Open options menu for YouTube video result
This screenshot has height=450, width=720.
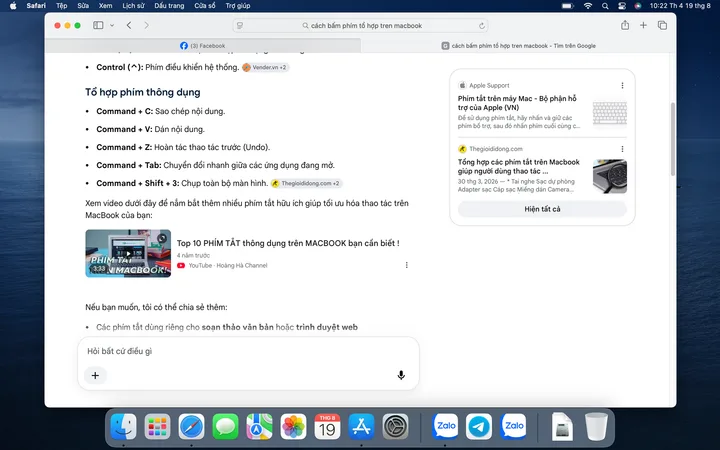tap(406, 265)
